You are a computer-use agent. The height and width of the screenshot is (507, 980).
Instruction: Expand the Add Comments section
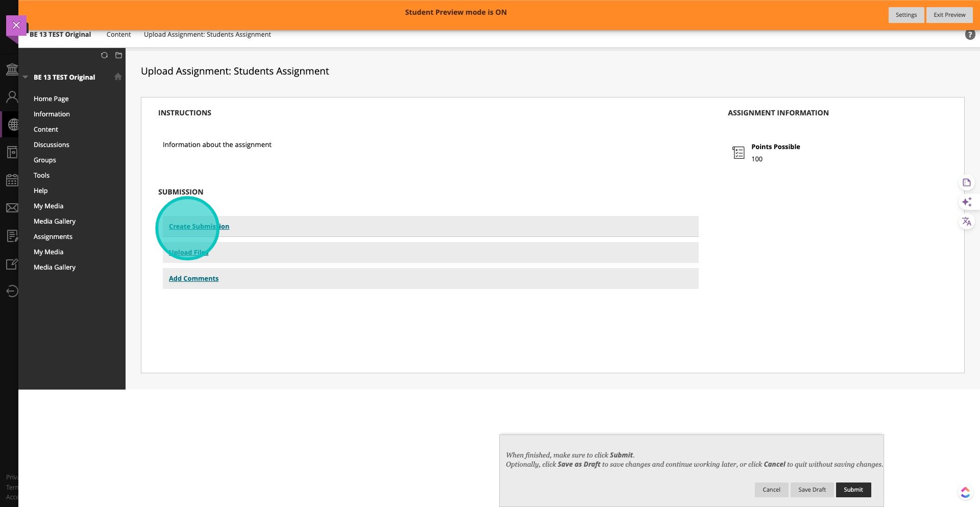pyautogui.click(x=193, y=278)
